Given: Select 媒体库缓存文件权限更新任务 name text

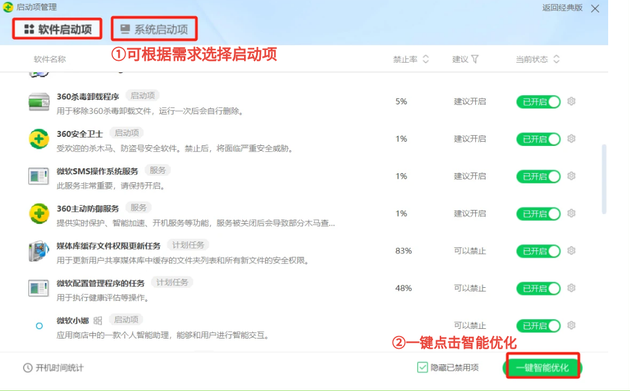Looking at the screenshot, I should click(108, 246).
